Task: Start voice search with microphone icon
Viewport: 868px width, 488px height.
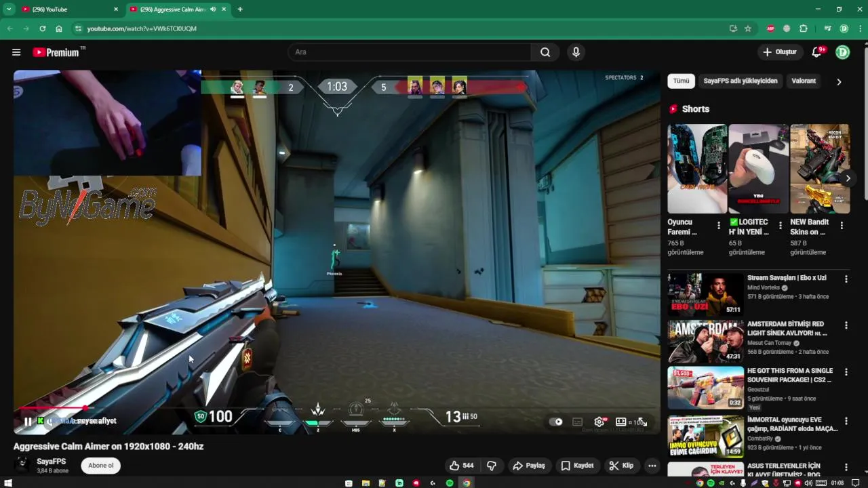Action: click(x=576, y=52)
